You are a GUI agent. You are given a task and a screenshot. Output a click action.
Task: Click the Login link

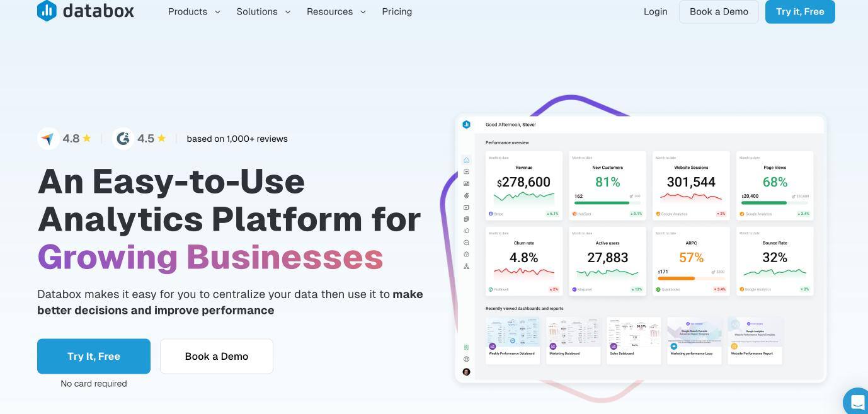tap(655, 11)
